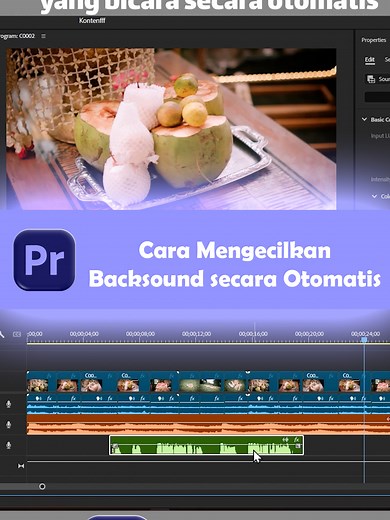Viewport: 390px width, 520px height.
Task: Click the mix track output icon
Action: pos(21,466)
